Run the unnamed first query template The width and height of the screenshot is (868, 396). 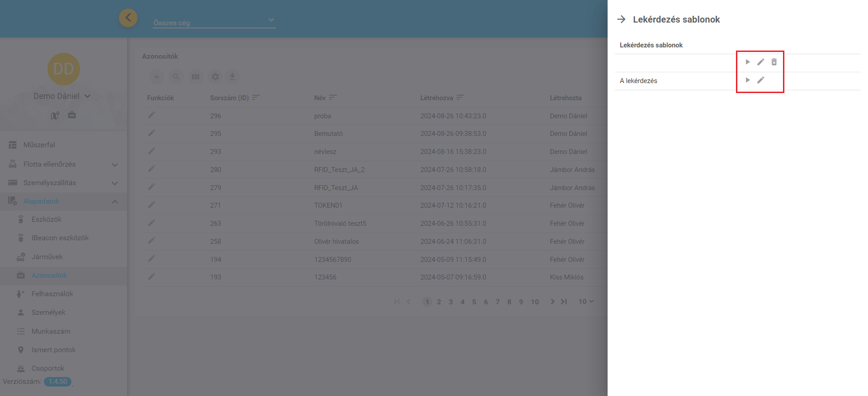coord(748,62)
